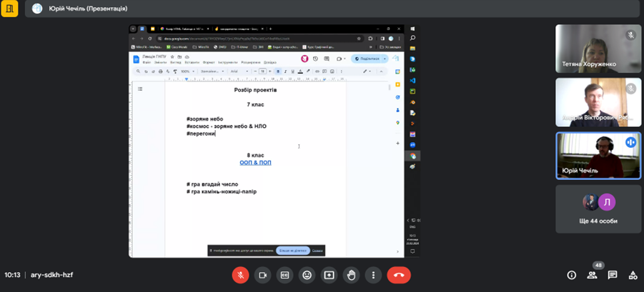Image resolution: width=644 pixels, height=292 pixels.
Task: Unmute the microphone in the call bar
Action: [240, 275]
